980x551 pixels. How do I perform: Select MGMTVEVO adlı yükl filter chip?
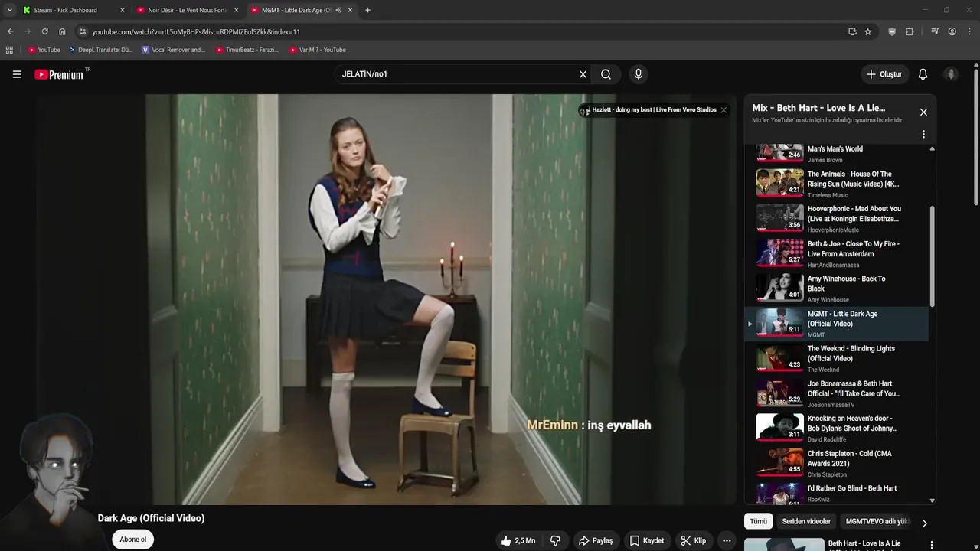pos(877,521)
